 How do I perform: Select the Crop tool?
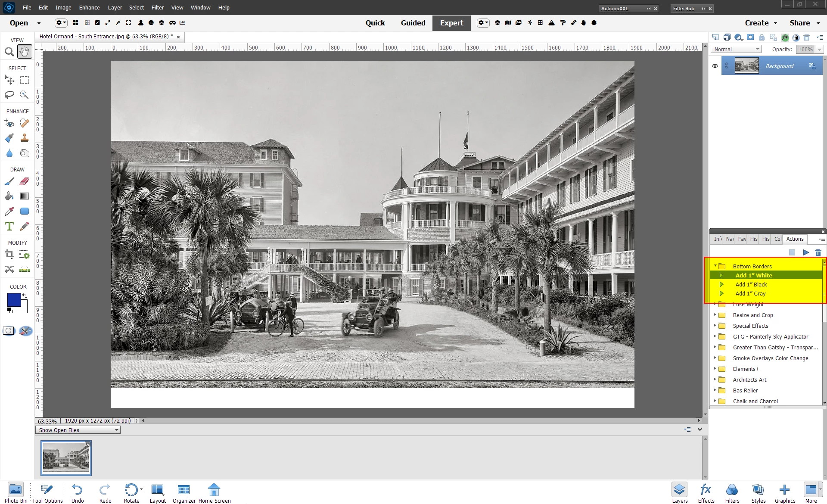[x=9, y=255]
